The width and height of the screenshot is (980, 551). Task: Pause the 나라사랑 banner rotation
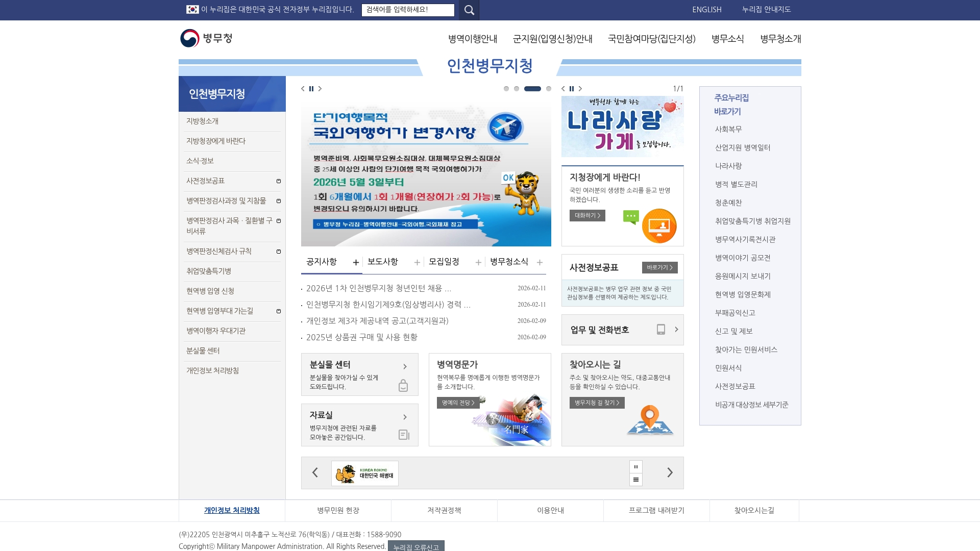coord(572,89)
